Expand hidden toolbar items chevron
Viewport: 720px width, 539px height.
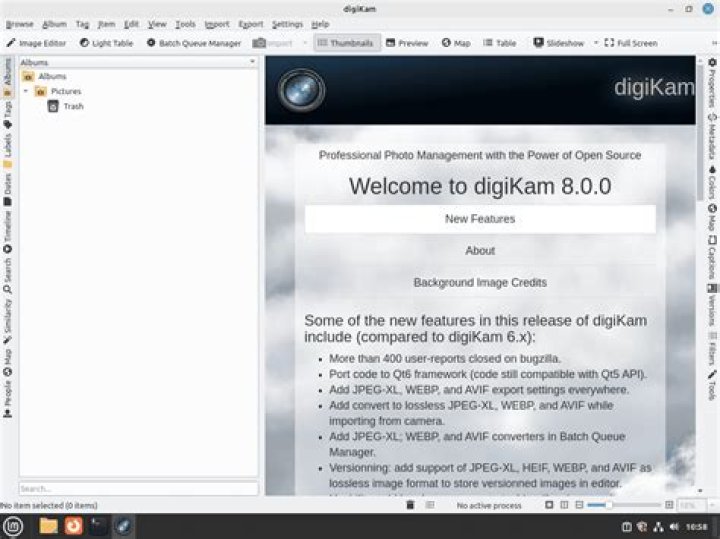[x=714, y=43]
